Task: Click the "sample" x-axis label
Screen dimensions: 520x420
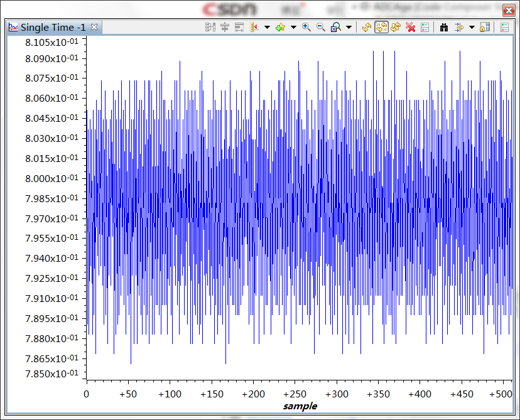Action: (300, 406)
